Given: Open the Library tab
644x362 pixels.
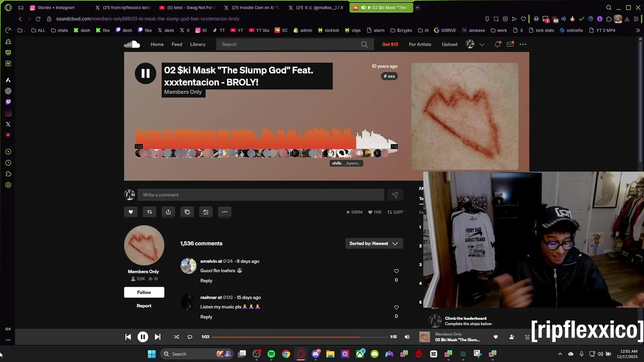Looking at the screenshot, I should coord(198,44).
